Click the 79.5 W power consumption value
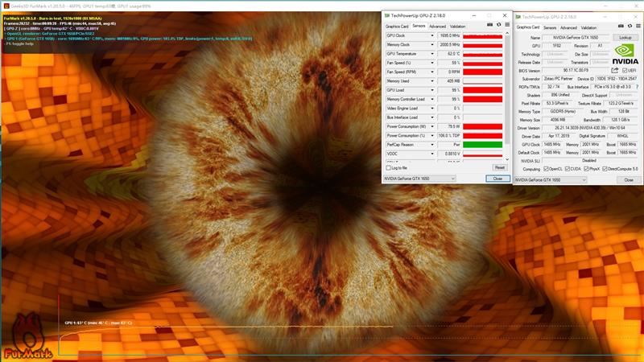Viewport: 644px width, 362px height. 449,126
